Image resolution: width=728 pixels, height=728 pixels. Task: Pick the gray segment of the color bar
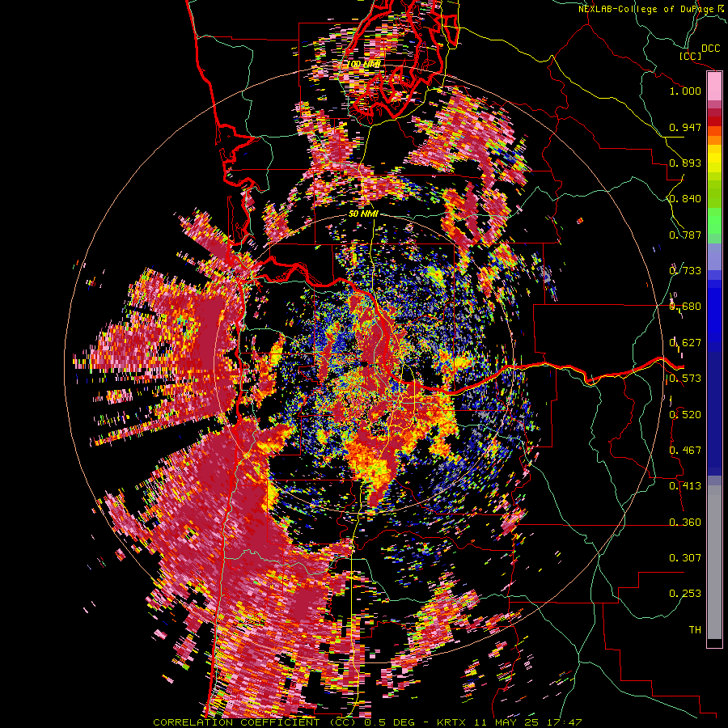[x=714, y=562]
